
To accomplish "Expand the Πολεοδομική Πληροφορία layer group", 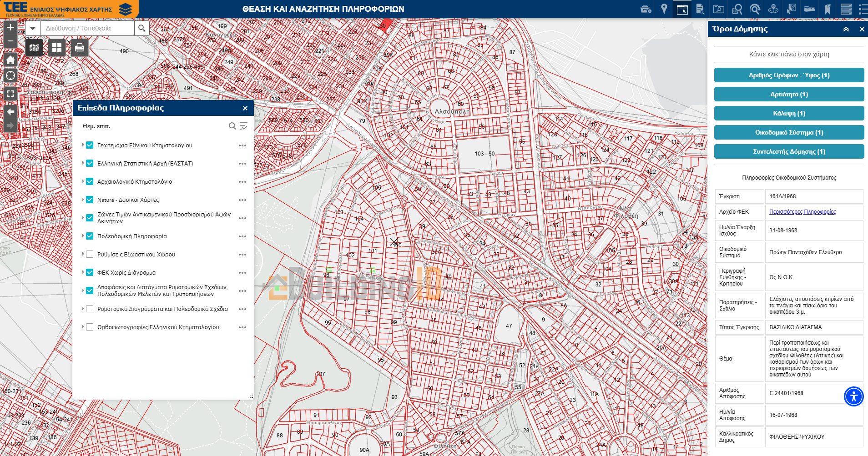I will click(83, 236).
